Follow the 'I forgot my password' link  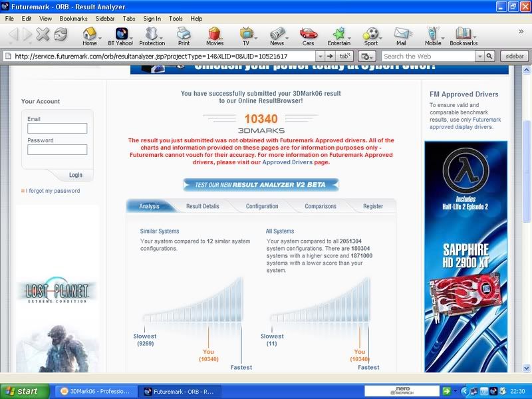click(53, 191)
